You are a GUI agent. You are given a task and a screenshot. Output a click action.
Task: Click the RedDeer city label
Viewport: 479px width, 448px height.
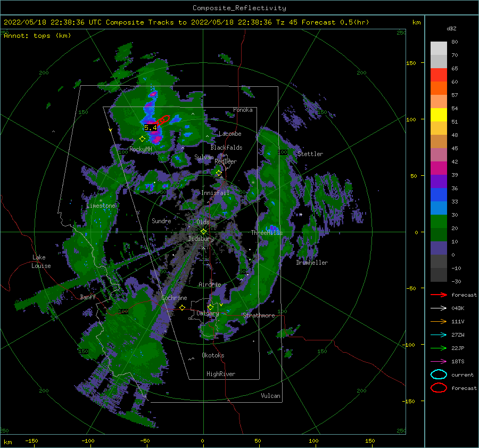pos(226,161)
